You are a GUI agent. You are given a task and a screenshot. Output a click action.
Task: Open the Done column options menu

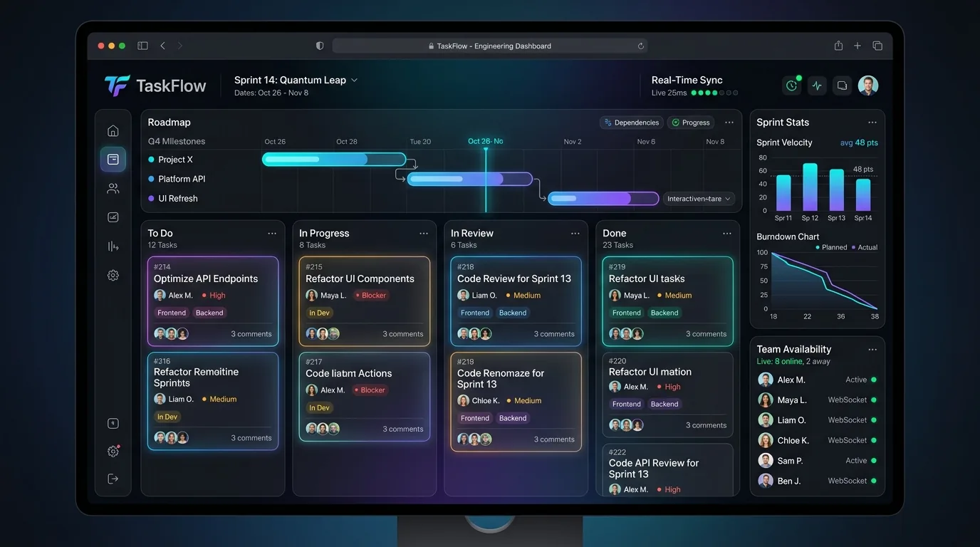point(726,234)
